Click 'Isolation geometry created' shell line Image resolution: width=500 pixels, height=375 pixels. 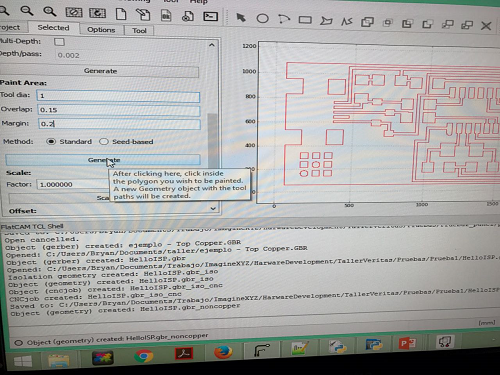click(113, 274)
